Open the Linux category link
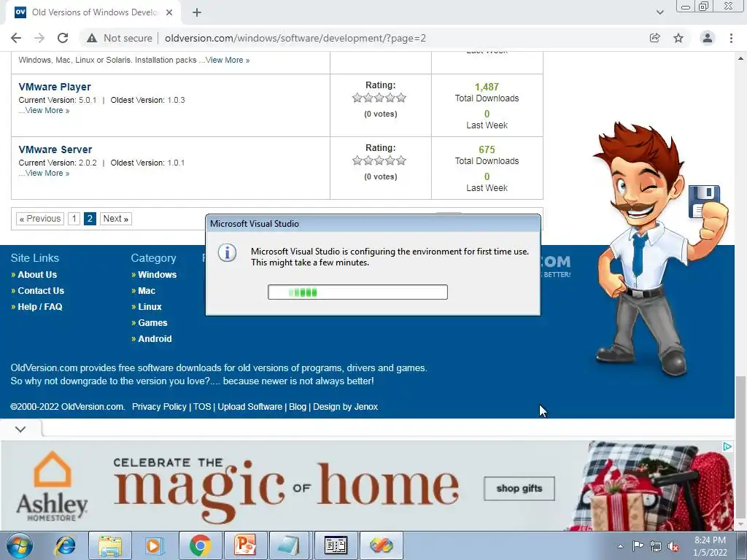Image resolution: width=747 pixels, height=560 pixels. click(150, 307)
